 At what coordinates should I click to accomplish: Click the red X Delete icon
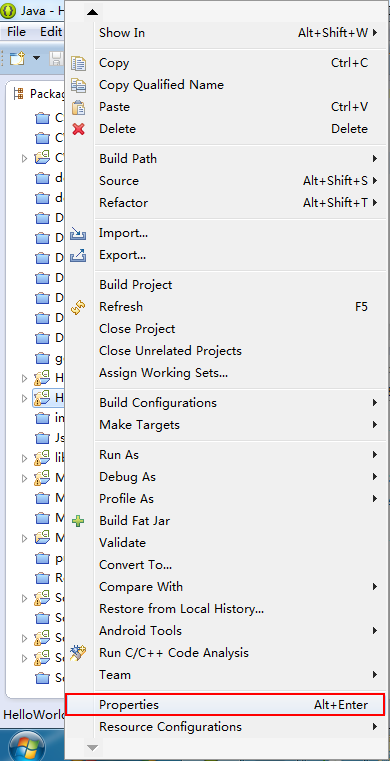pyautogui.click(x=78, y=129)
